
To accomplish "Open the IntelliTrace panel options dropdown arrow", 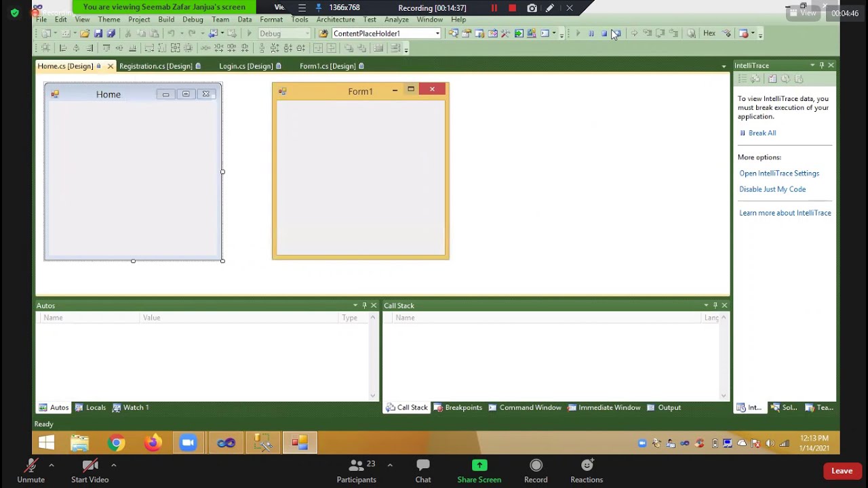I will pos(812,66).
